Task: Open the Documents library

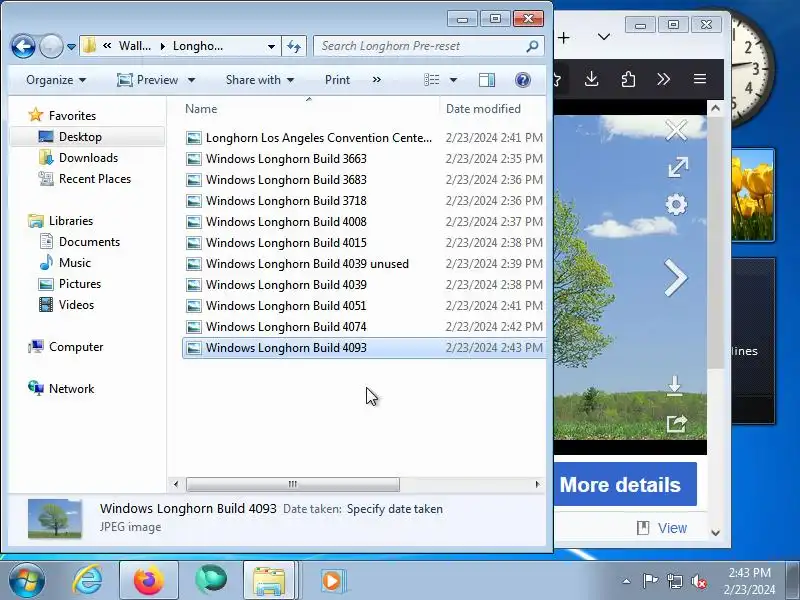Action: (89, 242)
